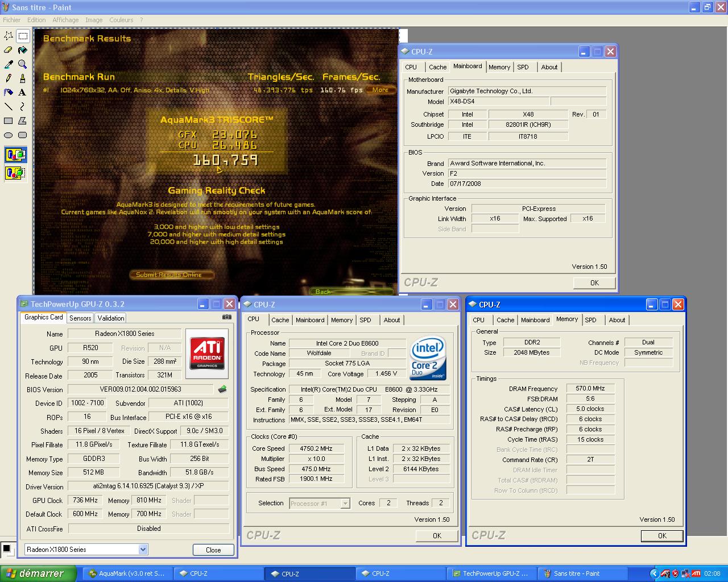Enable transparent selection mode in Paint tool options

pos(15,173)
